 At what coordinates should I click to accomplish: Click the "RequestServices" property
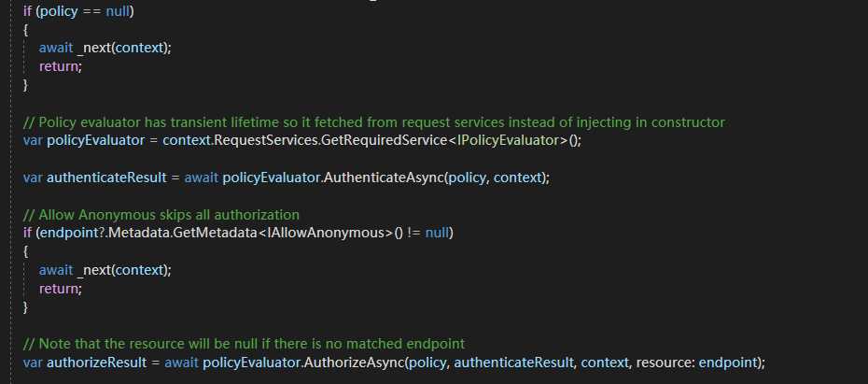pyautogui.click(x=266, y=141)
